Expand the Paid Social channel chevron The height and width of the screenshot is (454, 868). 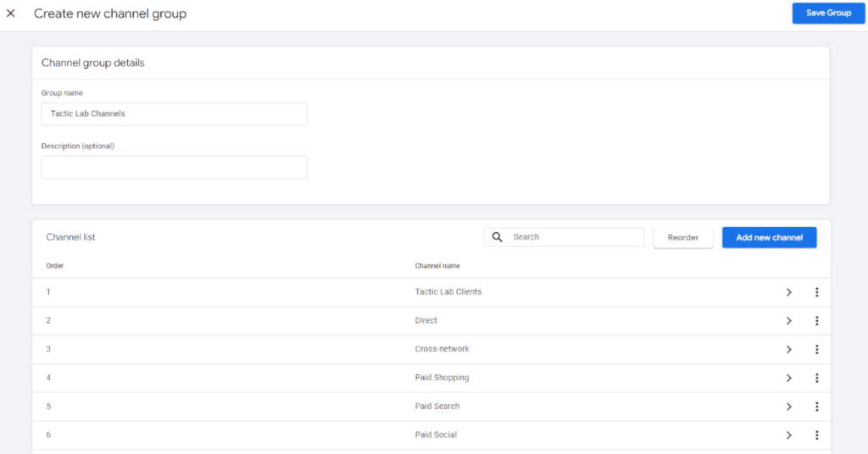click(788, 435)
